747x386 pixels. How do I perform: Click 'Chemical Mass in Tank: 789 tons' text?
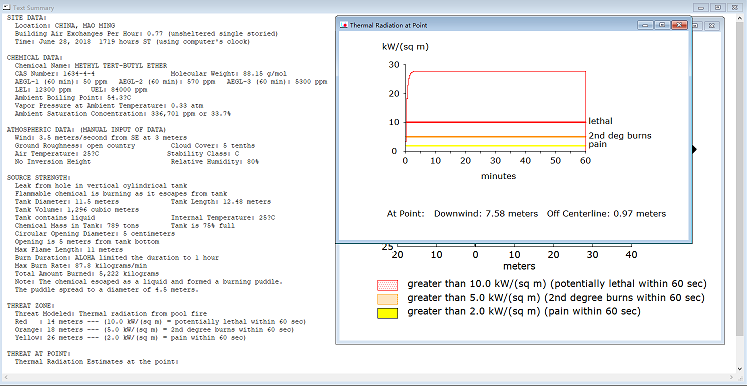77,225
